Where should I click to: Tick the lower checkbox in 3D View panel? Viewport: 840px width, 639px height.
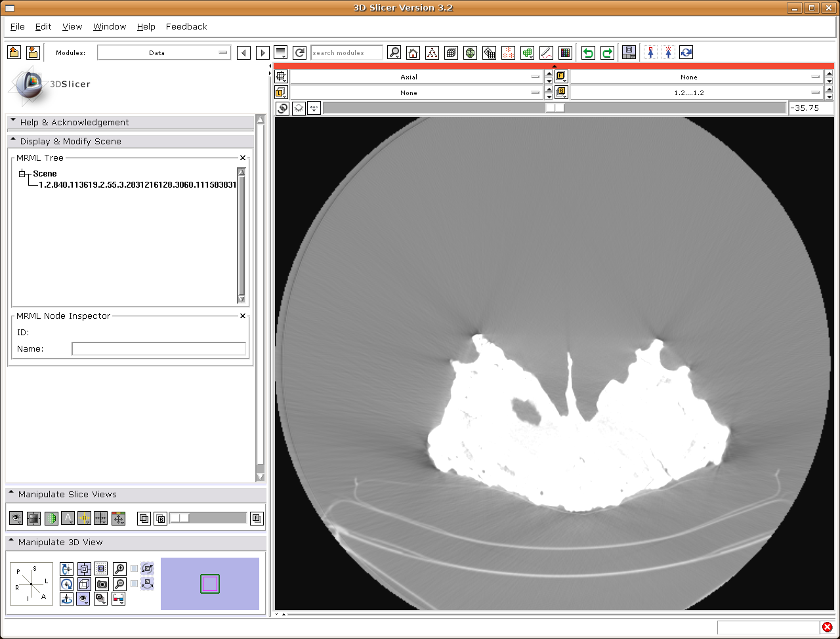(x=135, y=583)
